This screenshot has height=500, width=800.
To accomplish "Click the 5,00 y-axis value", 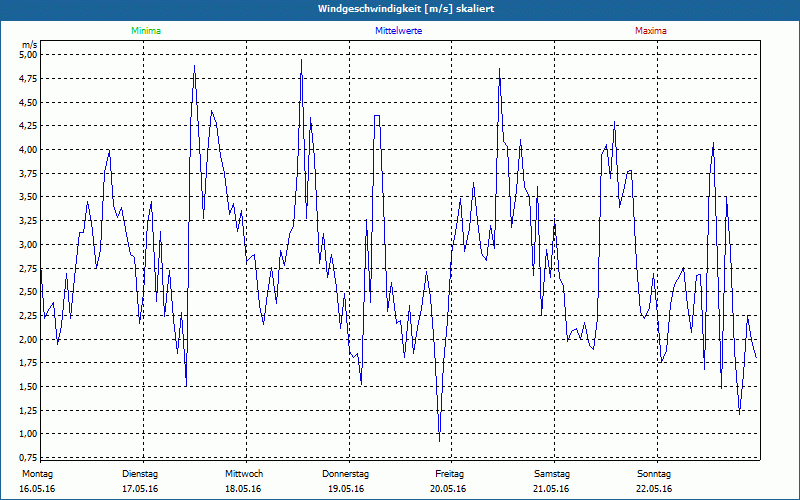I will [29, 55].
